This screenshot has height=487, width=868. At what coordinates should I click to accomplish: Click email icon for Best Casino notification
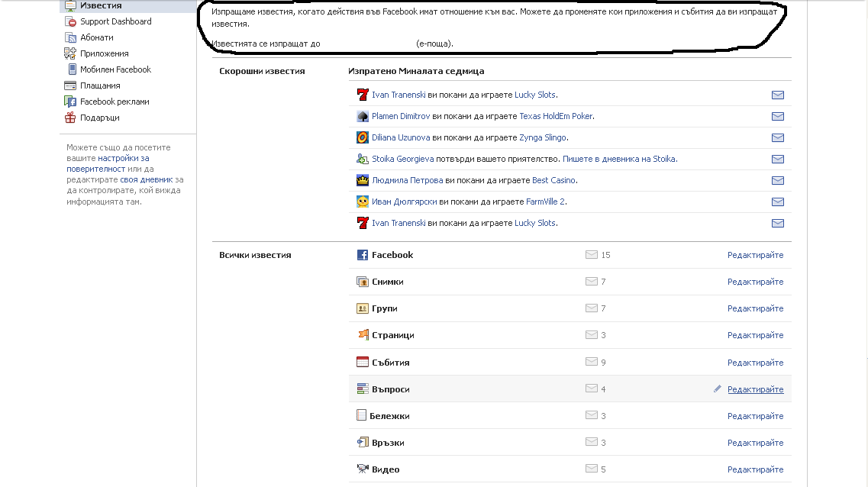pyautogui.click(x=778, y=180)
